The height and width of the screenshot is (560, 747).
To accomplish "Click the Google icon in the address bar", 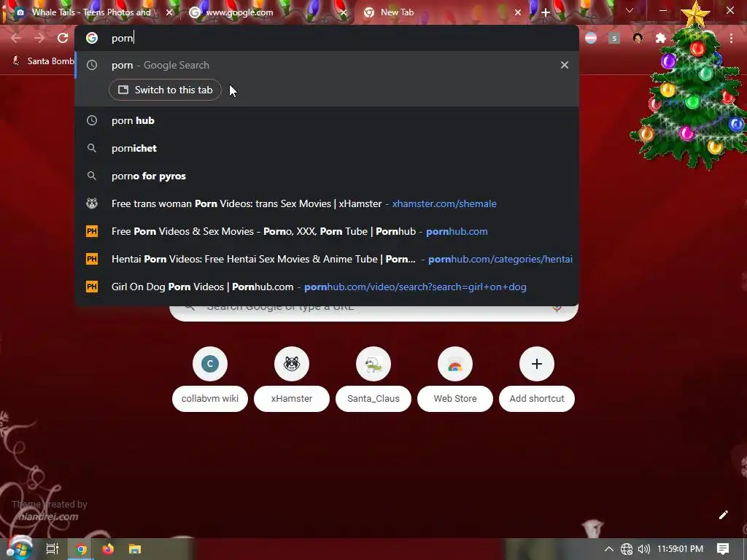I will 92,38.
